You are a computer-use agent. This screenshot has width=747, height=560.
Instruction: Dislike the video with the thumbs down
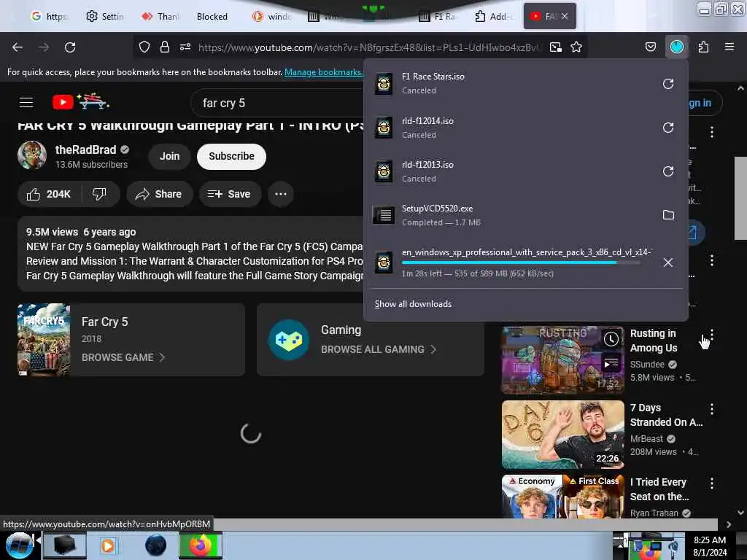[x=99, y=194]
